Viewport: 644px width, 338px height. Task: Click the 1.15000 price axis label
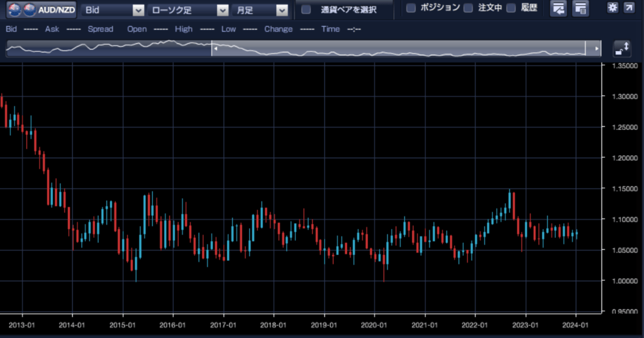tap(625, 188)
